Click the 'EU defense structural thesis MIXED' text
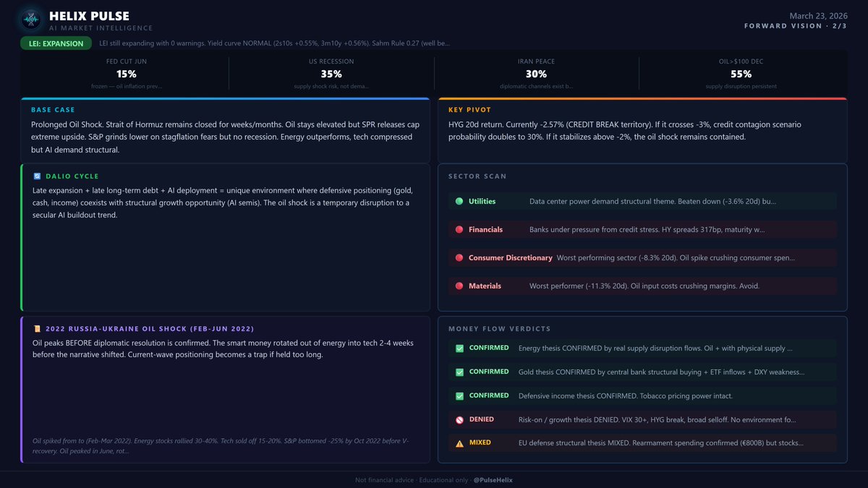Image resolution: width=868 pixels, height=488 pixels. tap(660, 442)
